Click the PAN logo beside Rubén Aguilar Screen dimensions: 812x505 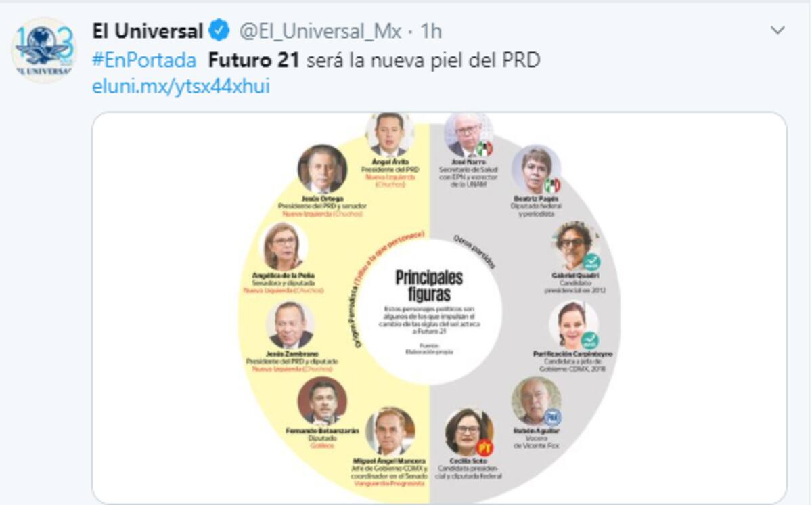(552, 417)
